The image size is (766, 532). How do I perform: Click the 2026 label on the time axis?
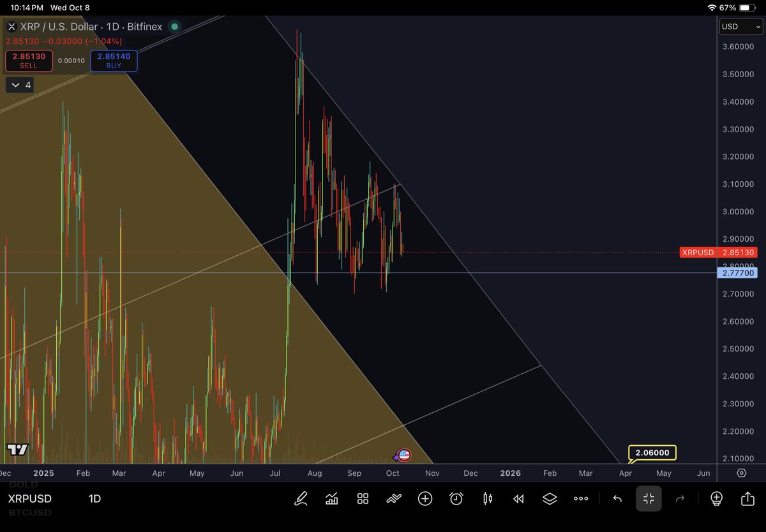click(x=511, y=473)
